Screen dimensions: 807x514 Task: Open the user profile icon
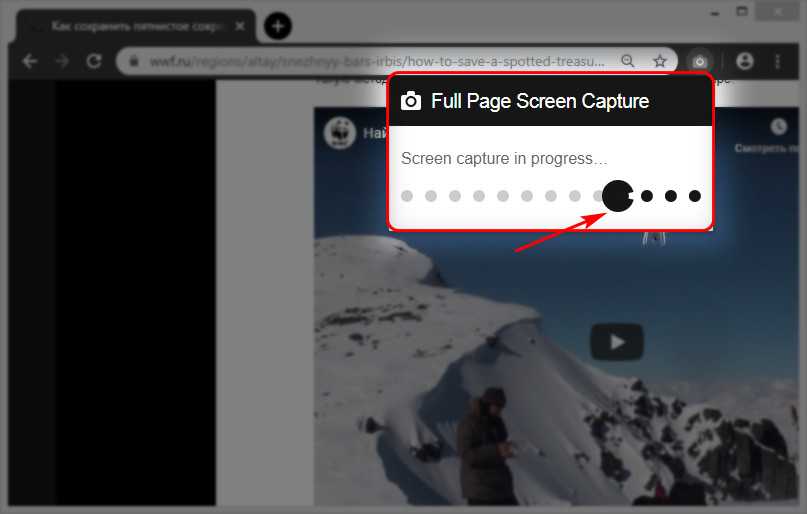(744, 61)
